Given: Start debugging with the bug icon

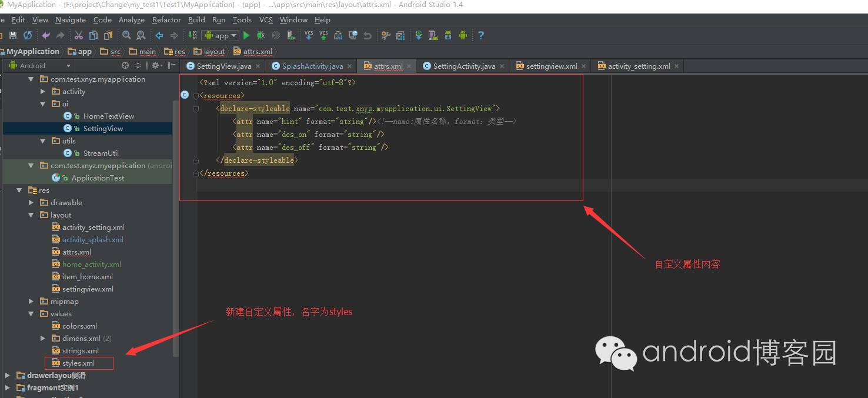Looking at the screenshot, I should point(261,35).
